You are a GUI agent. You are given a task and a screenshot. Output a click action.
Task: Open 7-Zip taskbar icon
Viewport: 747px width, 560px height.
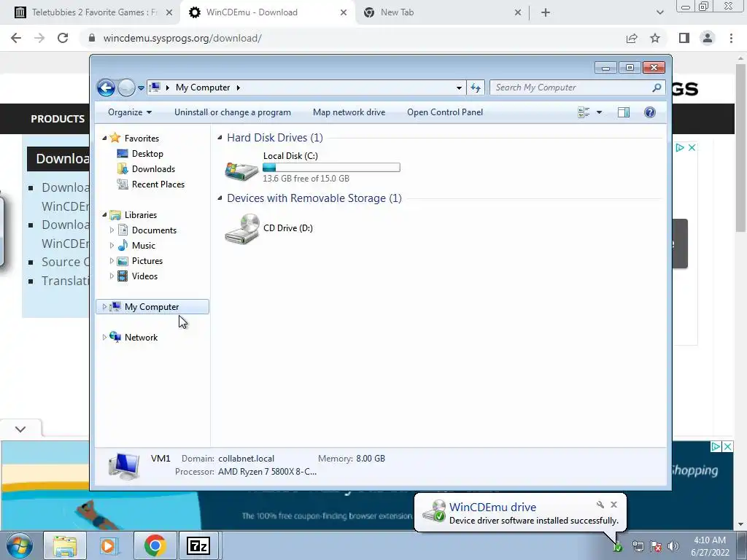coord(198,545)
